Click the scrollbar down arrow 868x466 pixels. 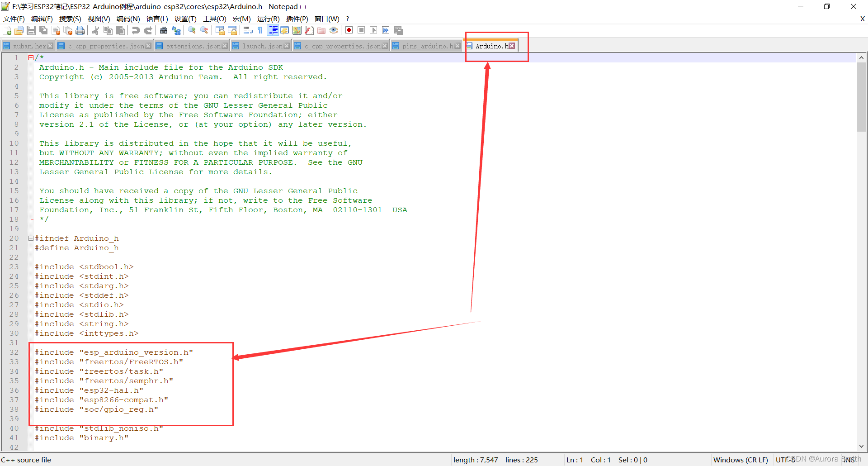[861, 446]
